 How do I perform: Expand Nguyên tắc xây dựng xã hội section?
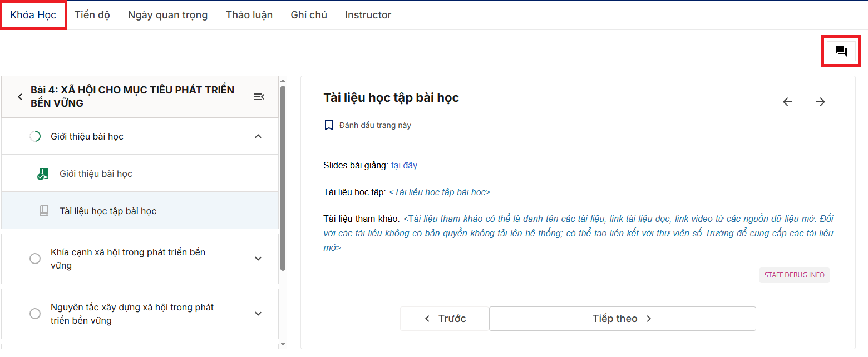pos(258,314)
